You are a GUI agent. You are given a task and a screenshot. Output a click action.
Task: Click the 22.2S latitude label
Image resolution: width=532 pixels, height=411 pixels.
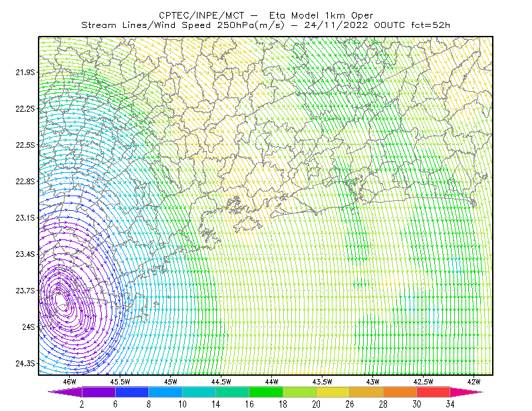(x=25, y=108)
